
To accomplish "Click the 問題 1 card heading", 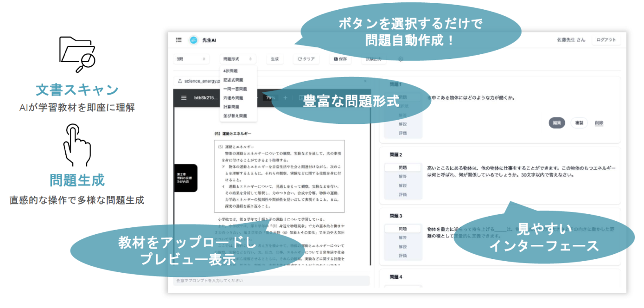I will click(395, 85).
